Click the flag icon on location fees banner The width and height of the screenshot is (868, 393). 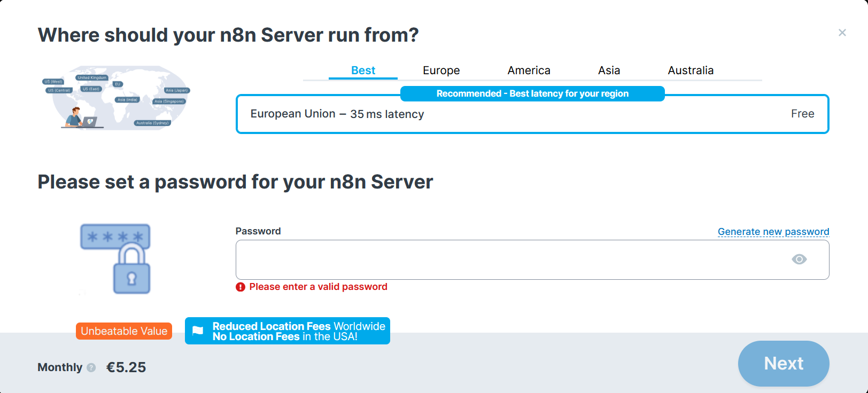click(x=198, y=331)
